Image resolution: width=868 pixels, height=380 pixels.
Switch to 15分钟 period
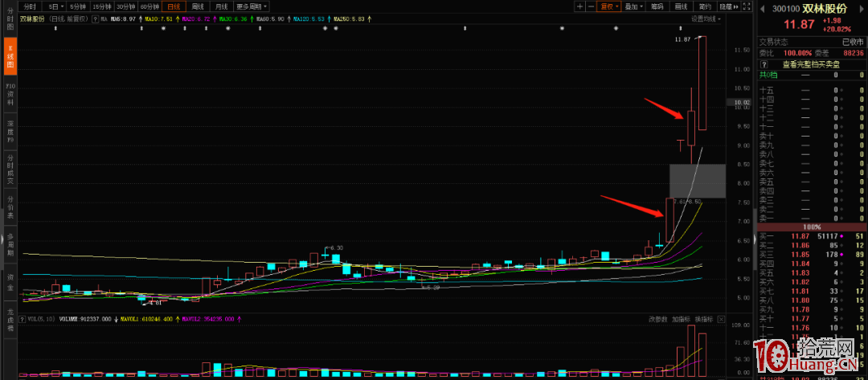click(x=101, y=6)
